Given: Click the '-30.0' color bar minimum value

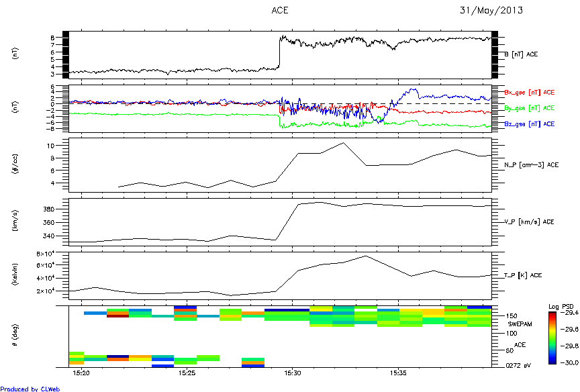Looking at the screenshot, I should [569, 362].
